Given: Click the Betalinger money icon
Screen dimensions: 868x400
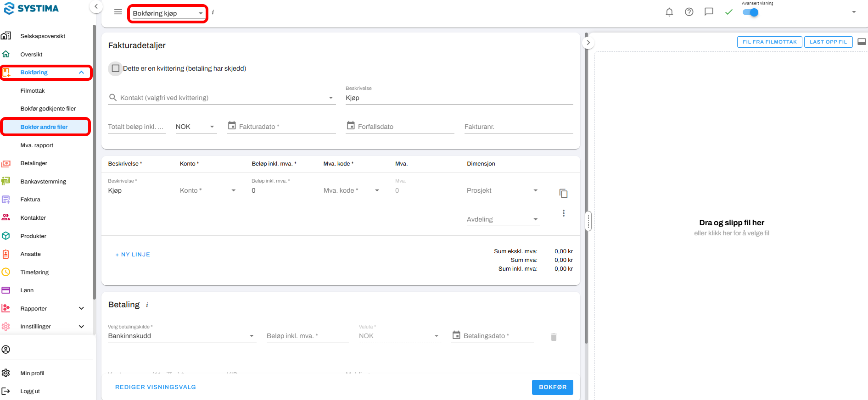Looking at the screenshot, I should click(x=6, y=163).
